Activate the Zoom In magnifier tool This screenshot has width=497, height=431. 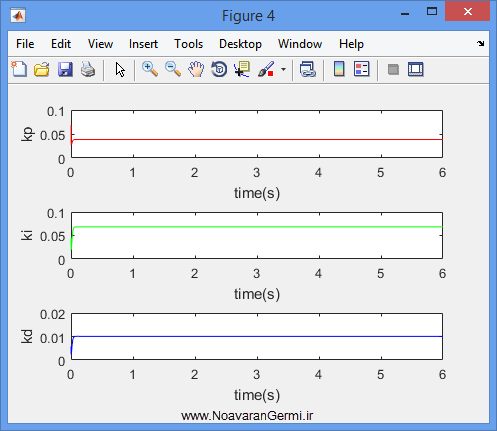point(150,69)
